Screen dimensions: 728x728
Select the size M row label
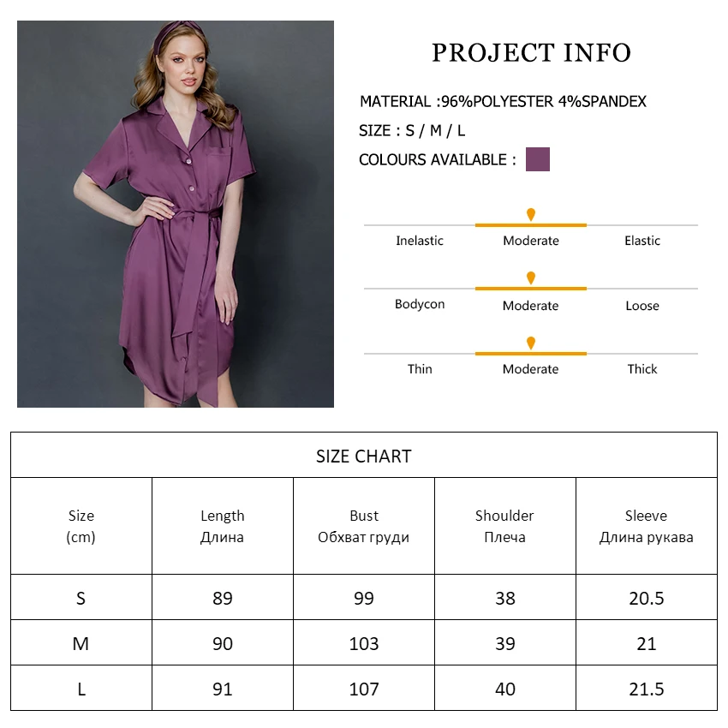(81, 643)
